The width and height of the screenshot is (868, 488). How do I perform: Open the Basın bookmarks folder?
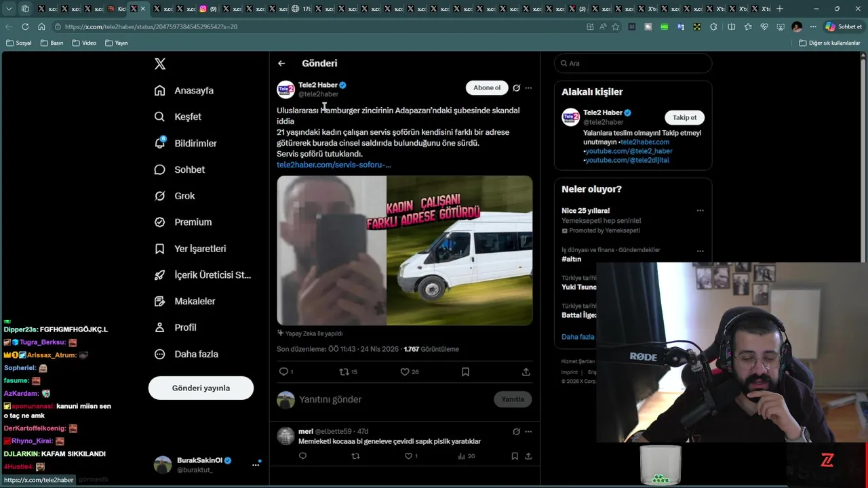tap(52, 43)
